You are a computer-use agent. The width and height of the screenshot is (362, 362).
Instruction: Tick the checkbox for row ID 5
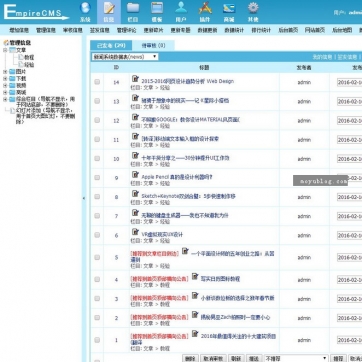coord(97,257)
